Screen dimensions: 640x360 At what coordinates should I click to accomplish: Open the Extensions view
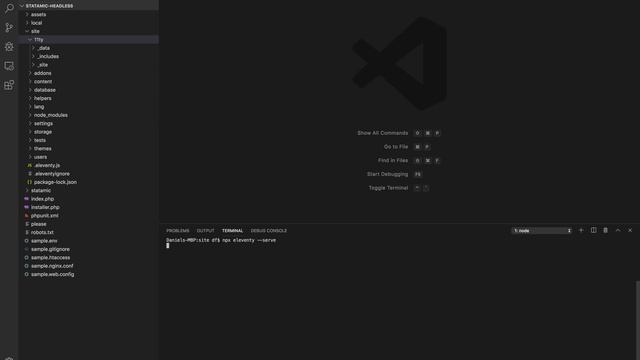[x=9, y=85]
